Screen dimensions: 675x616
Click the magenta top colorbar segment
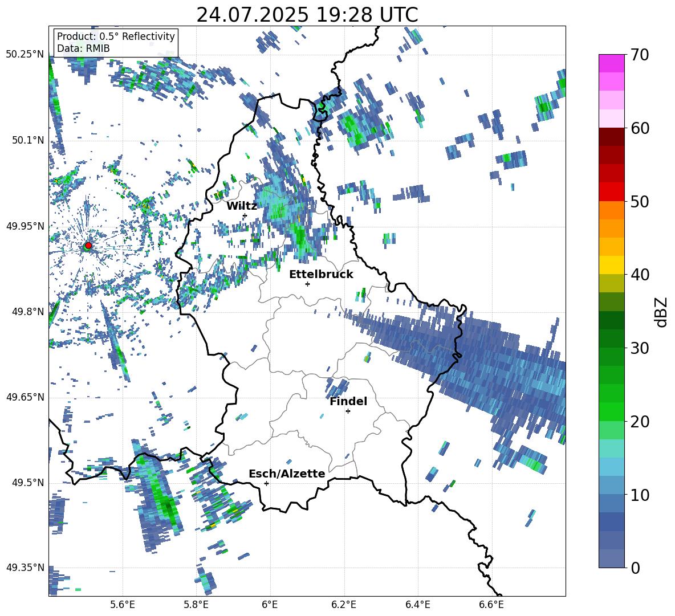coord(611,63)
